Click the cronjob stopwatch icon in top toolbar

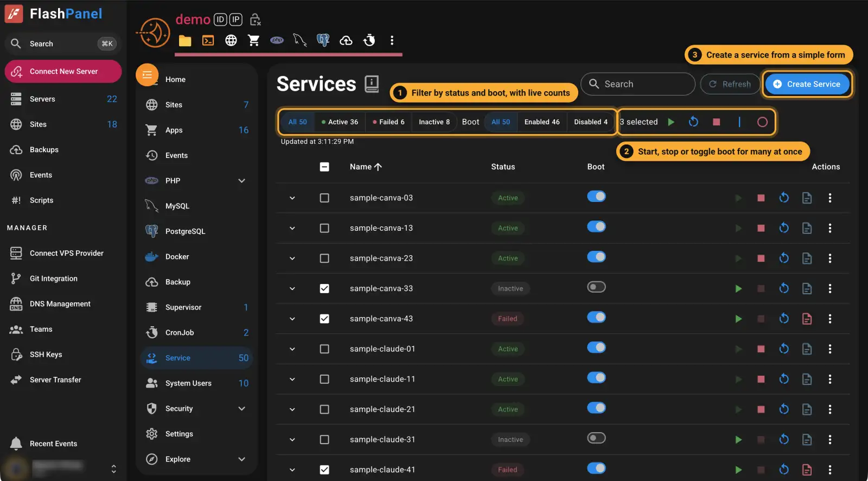click(369, 40)
